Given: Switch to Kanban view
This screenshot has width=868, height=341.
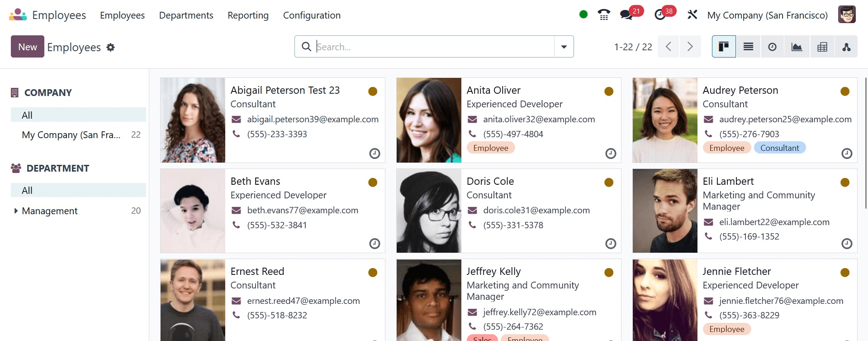Looking at the screenshot, I should click(x=724, y=47).
